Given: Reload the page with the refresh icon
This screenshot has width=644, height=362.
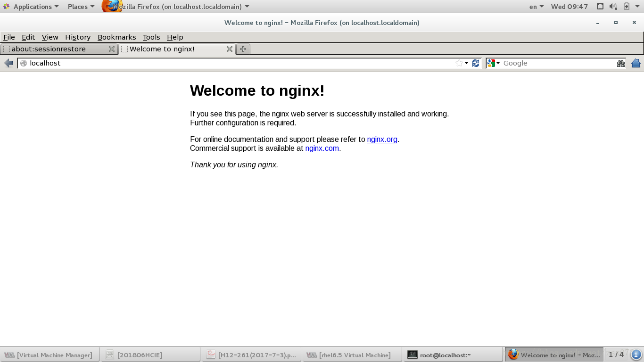Looking at the screenshot, I should pos(476,63).
